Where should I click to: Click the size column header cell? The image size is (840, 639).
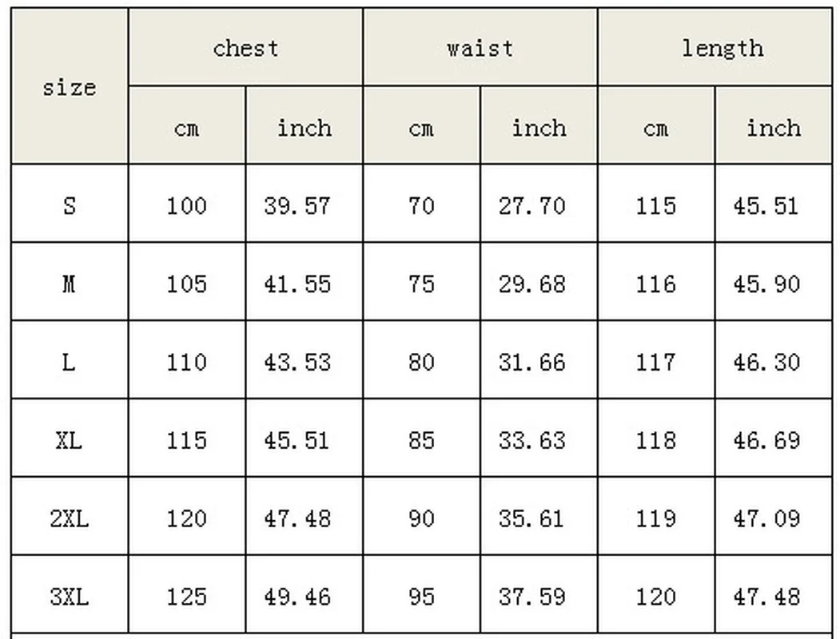70,87
